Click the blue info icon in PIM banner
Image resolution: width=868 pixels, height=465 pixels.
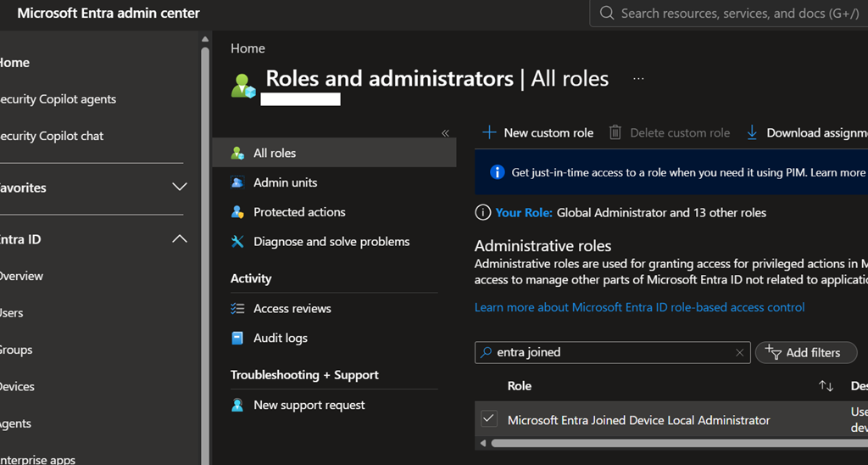497,172
